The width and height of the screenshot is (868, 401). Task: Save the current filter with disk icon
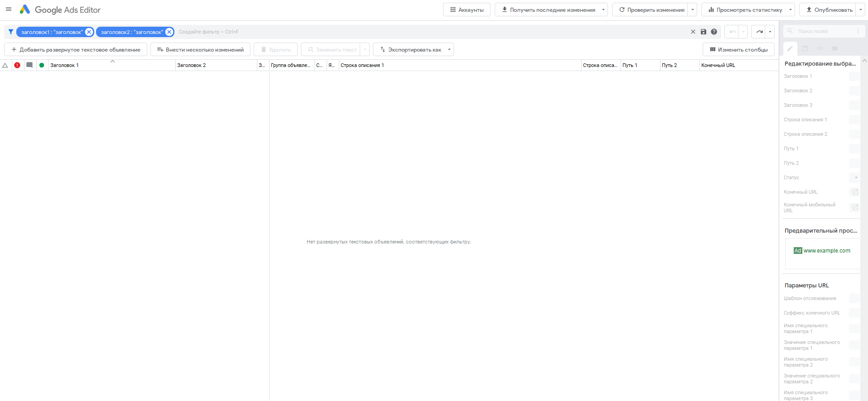pyautogui.click(x=704, y=32)
